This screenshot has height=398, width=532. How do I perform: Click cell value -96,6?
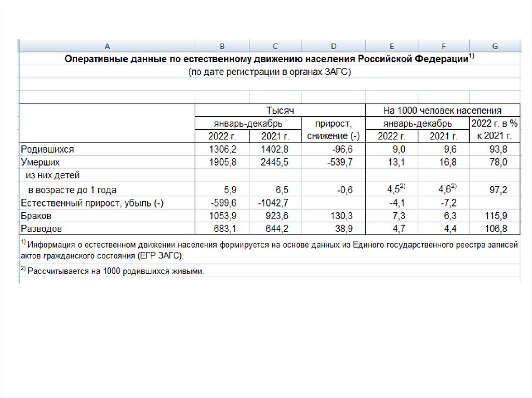tap(342, 149)
